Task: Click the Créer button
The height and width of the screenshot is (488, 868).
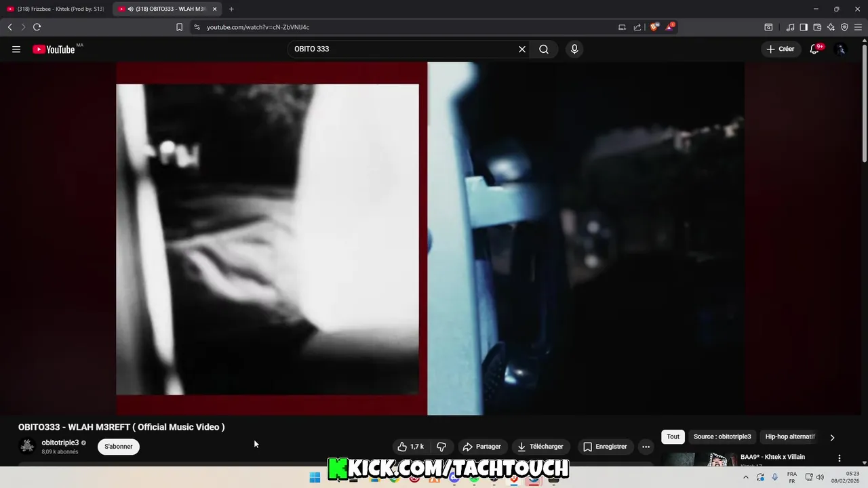Action: pos(780,49)
